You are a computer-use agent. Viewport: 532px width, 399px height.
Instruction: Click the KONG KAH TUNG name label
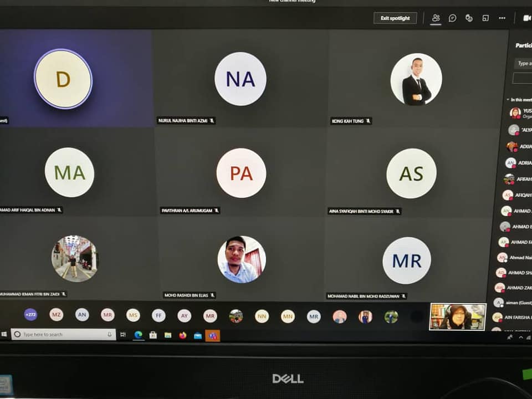pos(348,121)
